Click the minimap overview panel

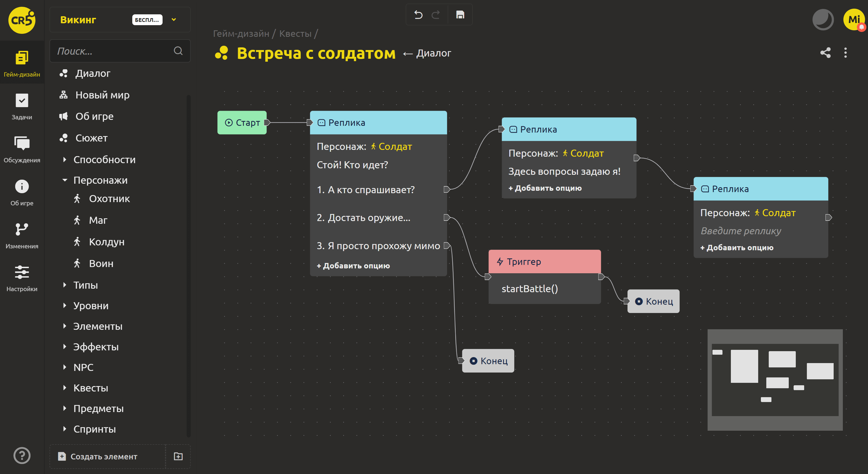[775, 380]
